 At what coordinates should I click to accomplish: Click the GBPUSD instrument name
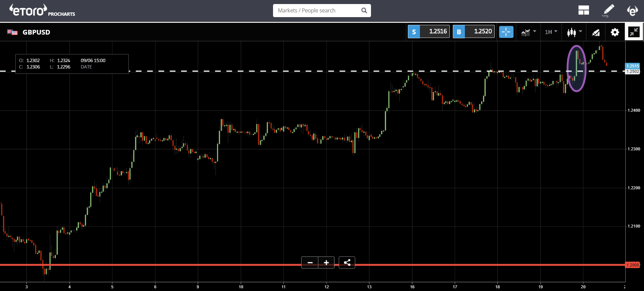click(36, 32)
